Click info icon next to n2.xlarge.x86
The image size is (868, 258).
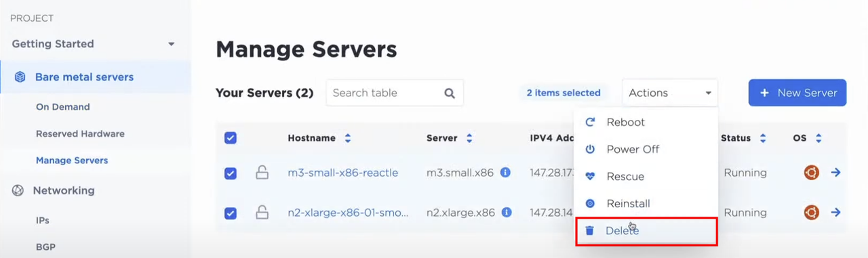(507, 213)
